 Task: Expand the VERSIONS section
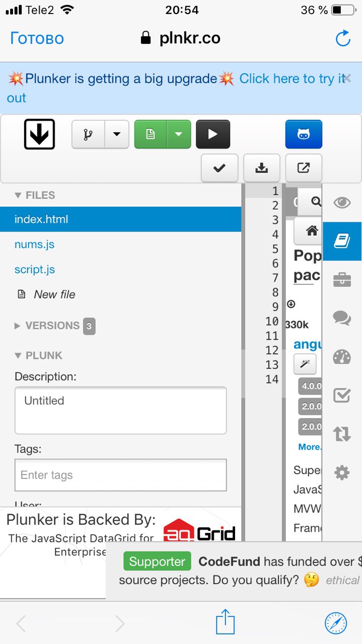coord(47,326)
